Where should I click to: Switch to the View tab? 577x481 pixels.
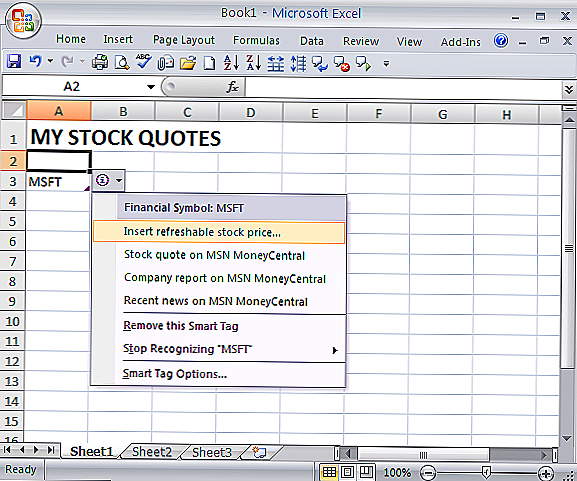tap(409, 42)
